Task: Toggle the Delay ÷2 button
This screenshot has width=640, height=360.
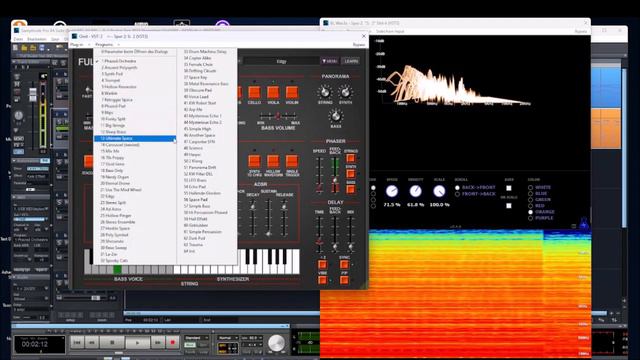Action: pos(322,264)
